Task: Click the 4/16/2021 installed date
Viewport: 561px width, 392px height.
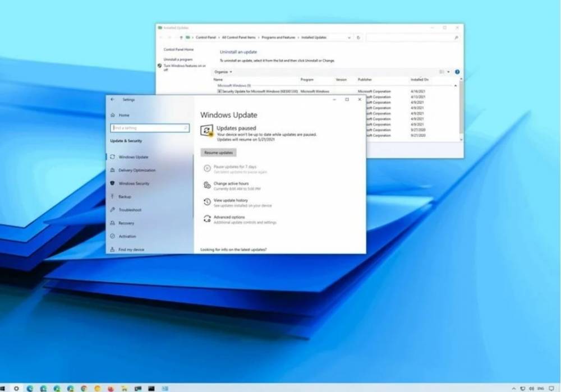Action: (x=418, y=91)
